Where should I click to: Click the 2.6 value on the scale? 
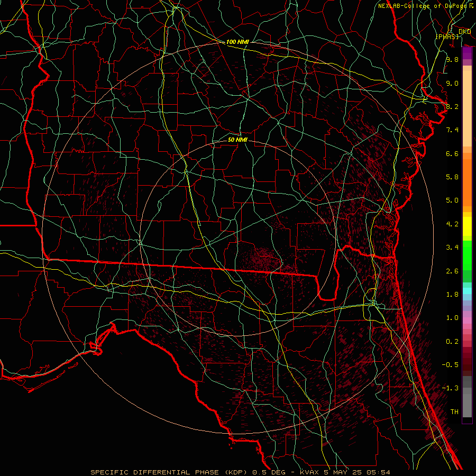(452, 271)
